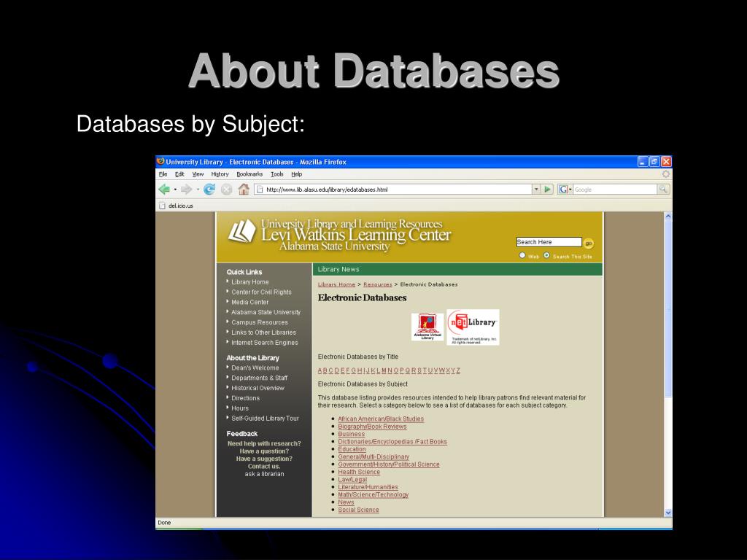This screenshot has height=560, width=747.
Task: Open the General/Multi-Disciplinary link
Action: [373, 456]
